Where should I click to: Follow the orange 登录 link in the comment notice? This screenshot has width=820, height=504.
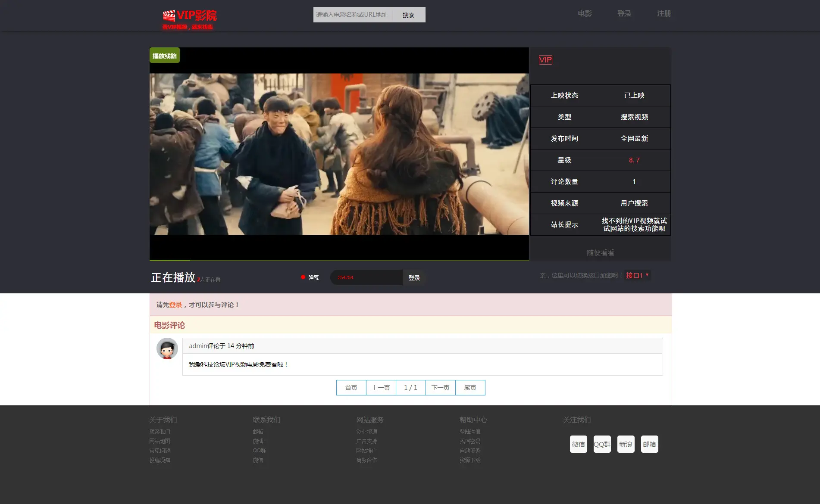click(x=175, y=305)
